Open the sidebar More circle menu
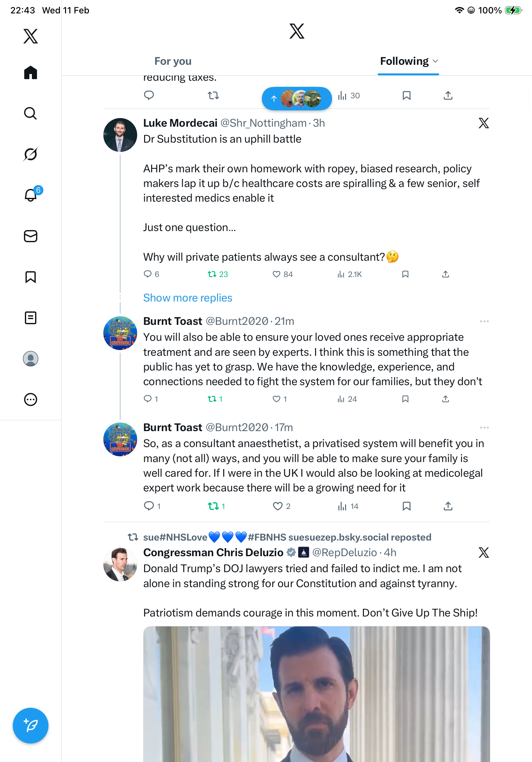Screen dimensions: 532x762 click(x=31, y=400)
